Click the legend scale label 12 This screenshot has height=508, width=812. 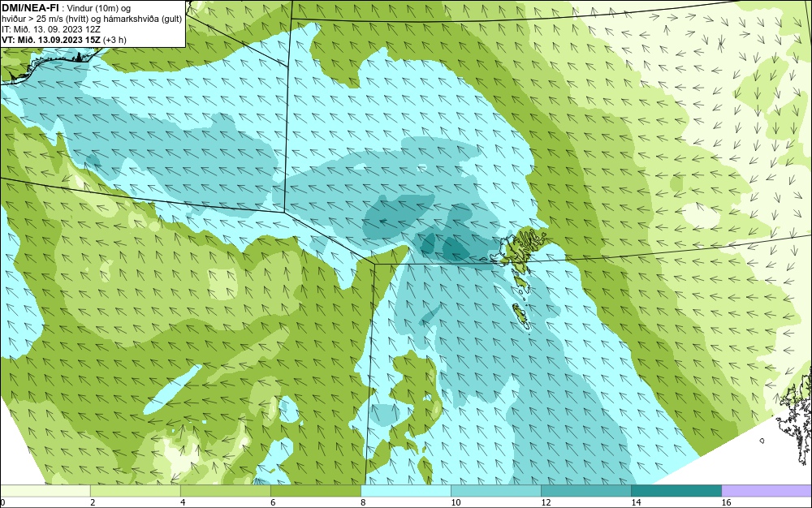[x=546, y=502]
